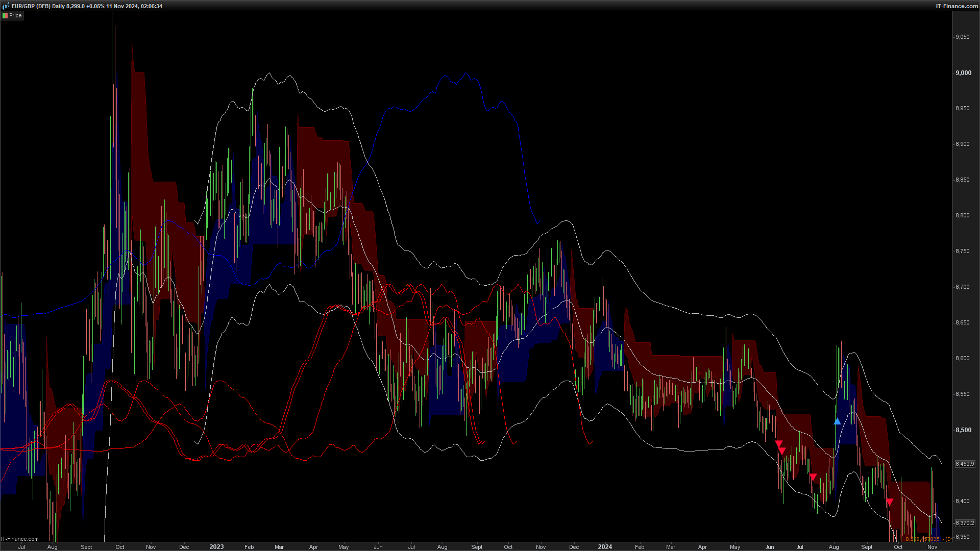The width and height of the screenshot is (980, 551).
Task: Click the Jul label at far left of time axis
Action: [x=21, y=547]
